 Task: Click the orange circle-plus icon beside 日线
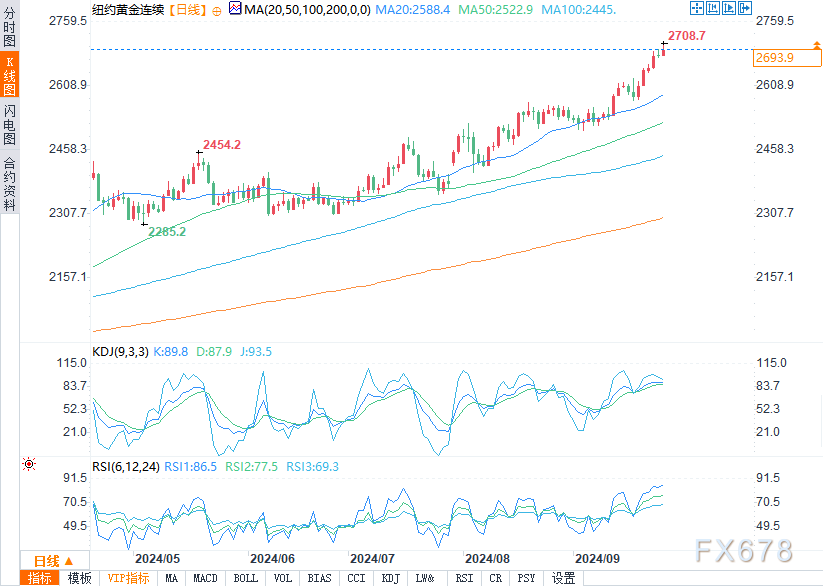point(216,10)
